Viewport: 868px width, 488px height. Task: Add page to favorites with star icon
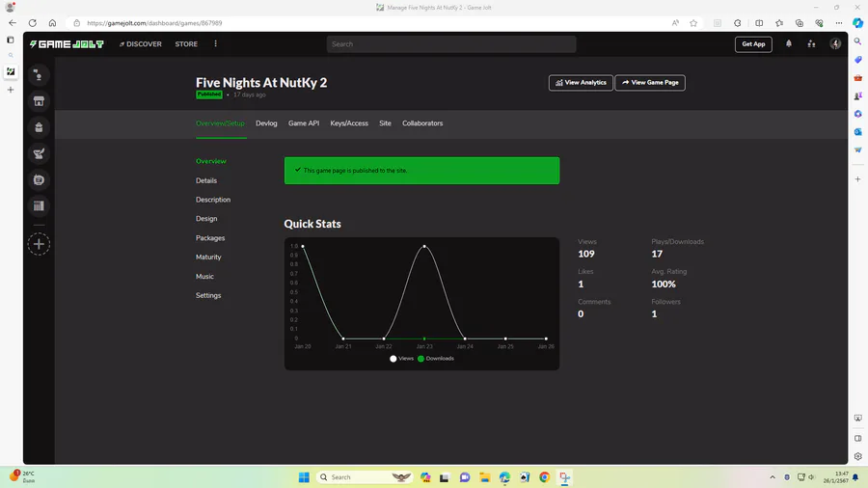pyautogui.click(x=693, y=23)
